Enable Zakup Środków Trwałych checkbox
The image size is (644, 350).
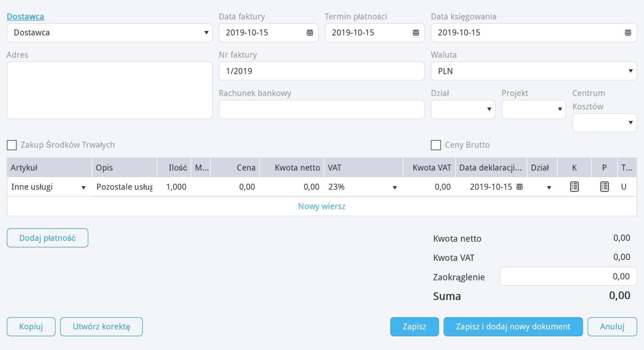point(12,145)
